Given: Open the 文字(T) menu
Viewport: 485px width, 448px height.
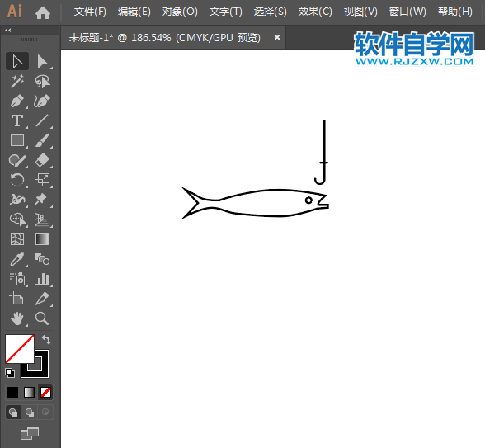Looking at the screenshot, I should 226,12.
